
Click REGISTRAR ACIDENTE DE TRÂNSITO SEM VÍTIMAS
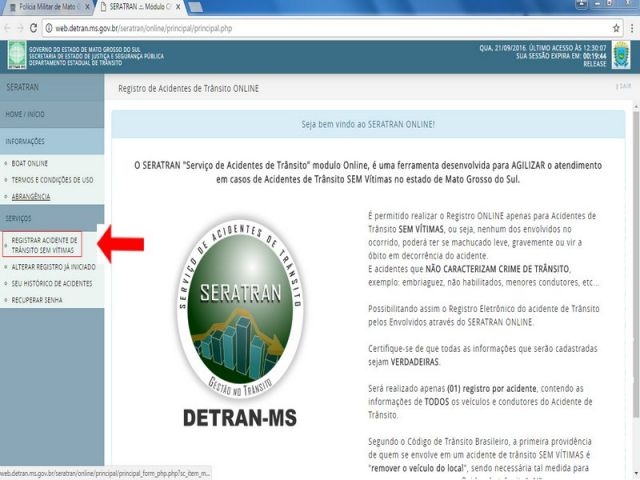click(44, 245)
